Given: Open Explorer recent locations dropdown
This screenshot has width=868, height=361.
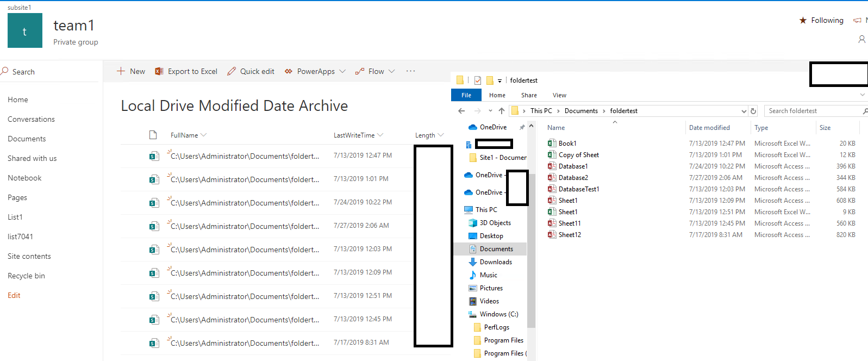Looking at the screenshot, I should click(490, 111).
